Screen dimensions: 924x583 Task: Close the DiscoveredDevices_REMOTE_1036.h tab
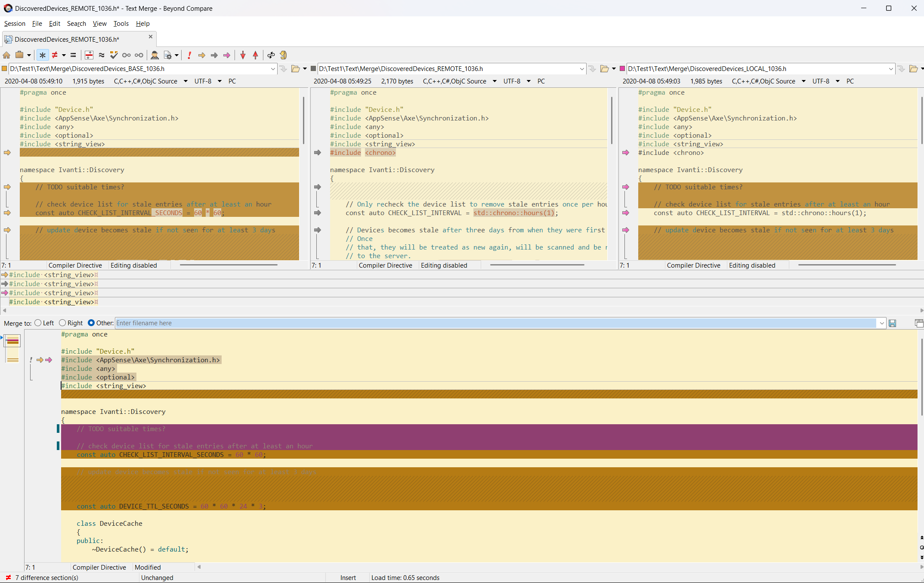point(151,37)
